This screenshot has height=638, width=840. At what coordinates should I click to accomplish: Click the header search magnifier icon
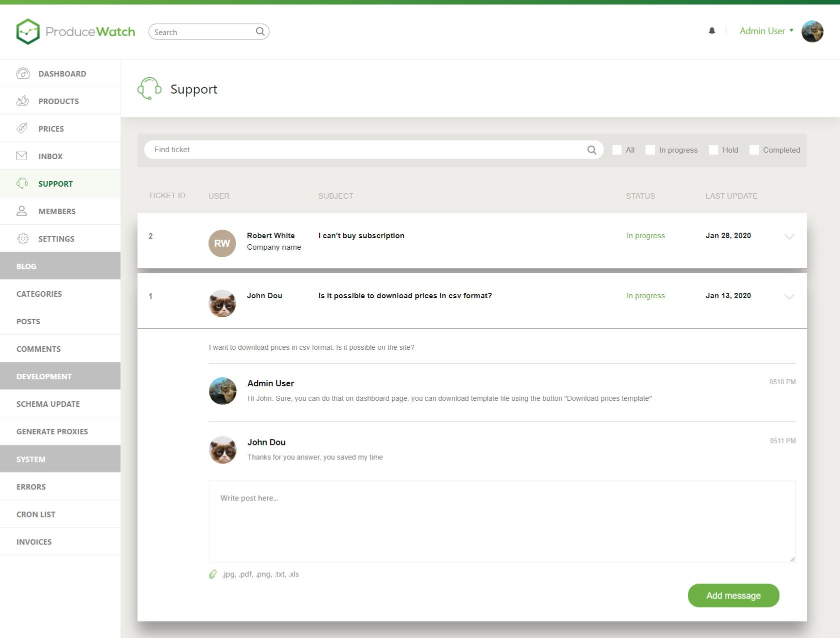click(x=260, y=32)
